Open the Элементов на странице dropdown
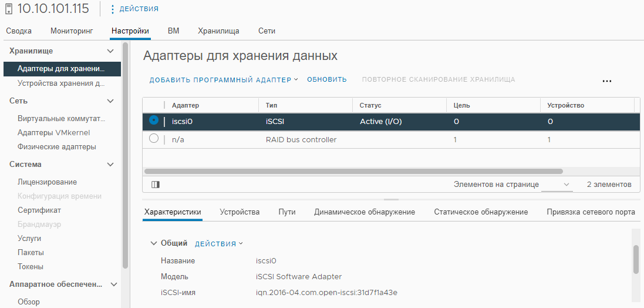 click(557, 185)
